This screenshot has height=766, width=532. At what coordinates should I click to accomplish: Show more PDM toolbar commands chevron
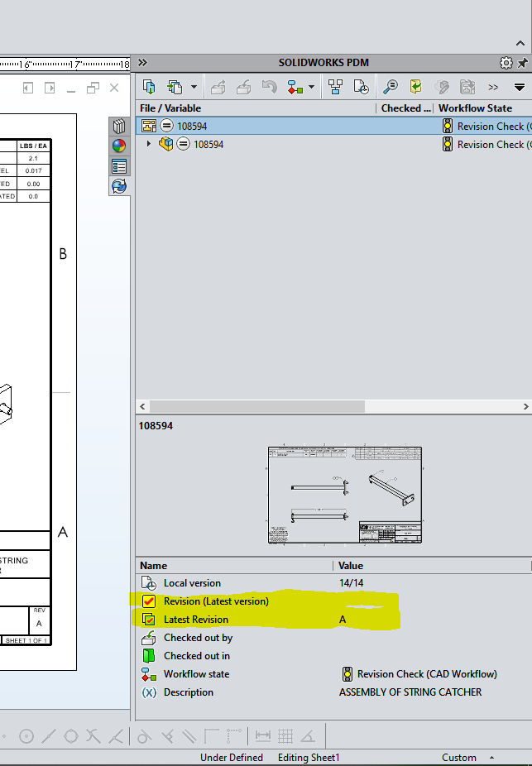493,86
